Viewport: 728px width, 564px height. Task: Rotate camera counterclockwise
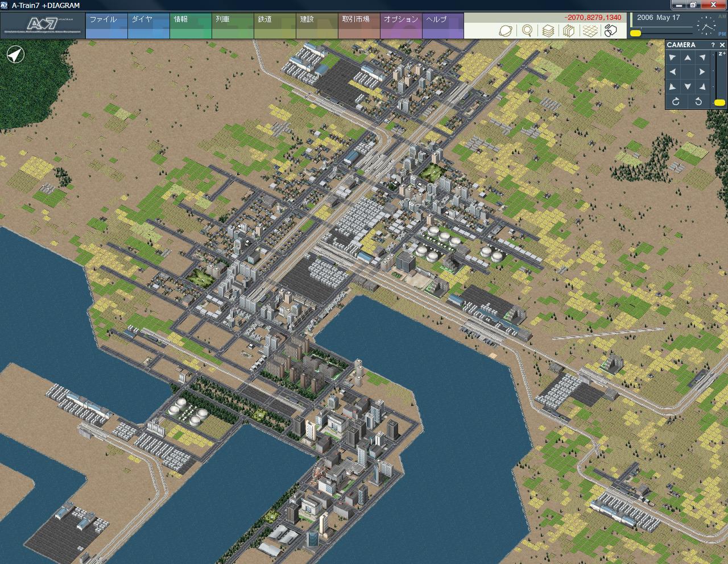coord(698,101)
